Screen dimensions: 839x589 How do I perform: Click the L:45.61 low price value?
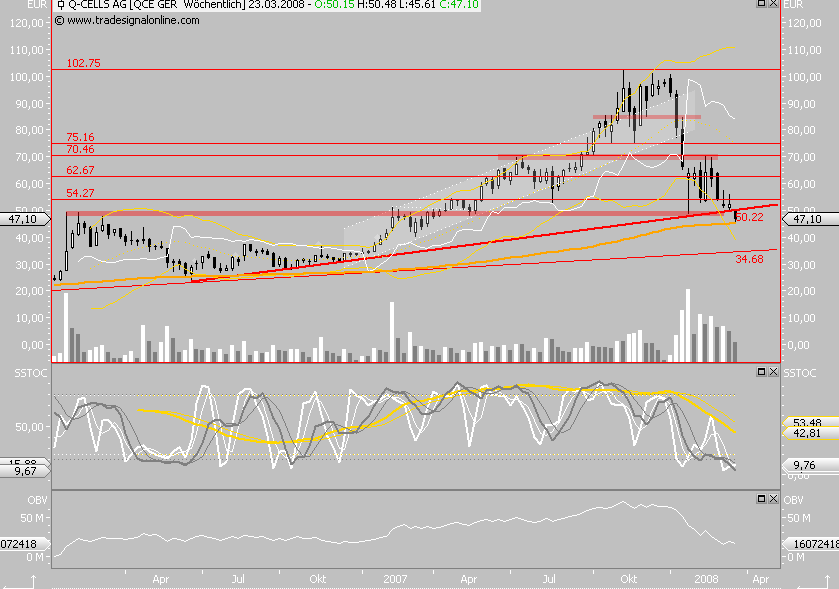[x=417, y=5]
